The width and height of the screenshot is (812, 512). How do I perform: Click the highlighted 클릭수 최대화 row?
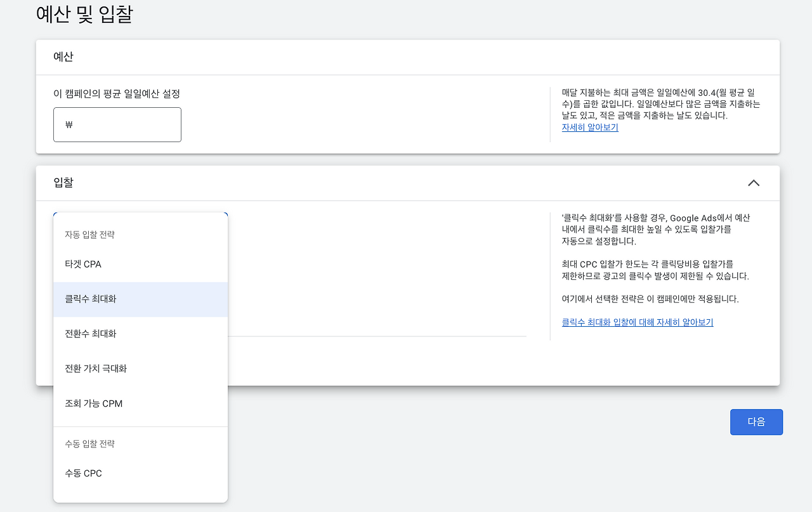click(x=140, y=298)
